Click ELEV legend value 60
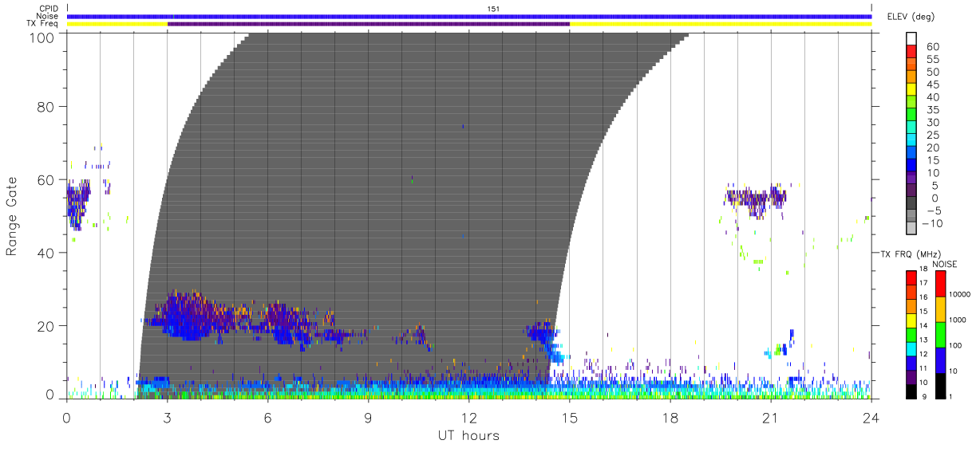The width and height of the screenshot is (980, 452). [x=931, y=46]
